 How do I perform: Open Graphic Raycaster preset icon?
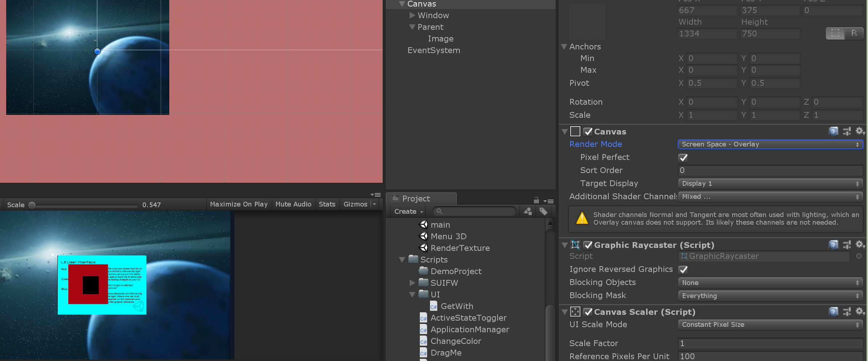pyautogui.click(x=847, y=245)
